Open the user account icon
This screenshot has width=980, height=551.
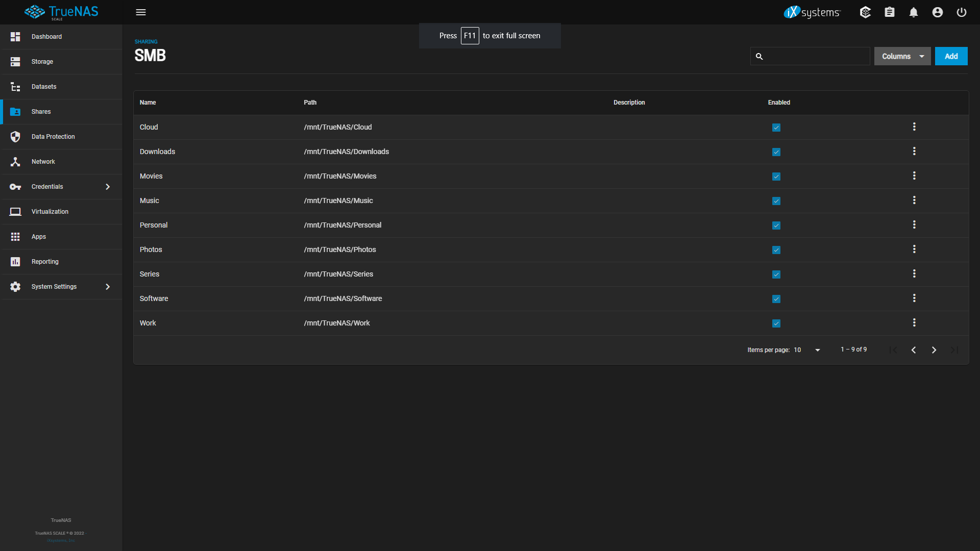tap(938, 12)
